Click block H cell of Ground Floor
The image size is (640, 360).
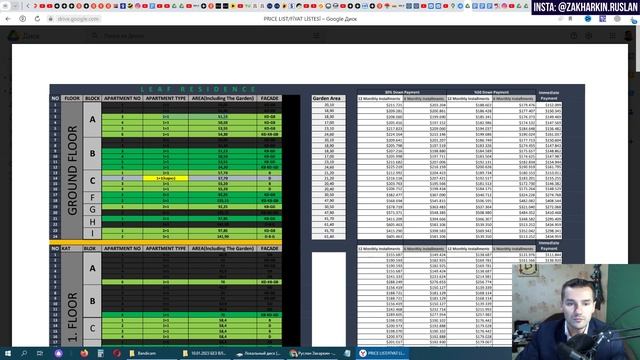pyautogui.click(x=92, y=222)
